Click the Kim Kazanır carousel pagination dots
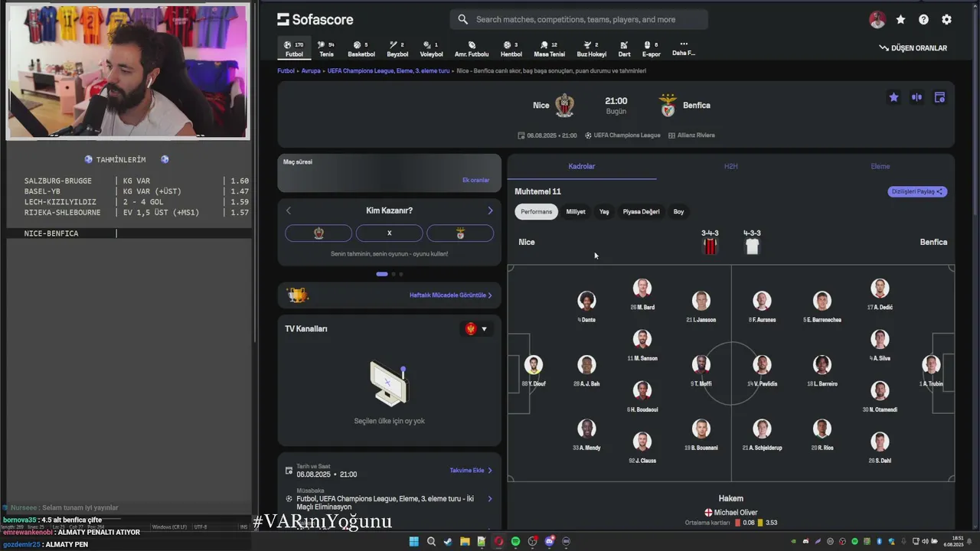Image resolution: width=980 pixels, height=551 pixels. click(x=390, y=274)
